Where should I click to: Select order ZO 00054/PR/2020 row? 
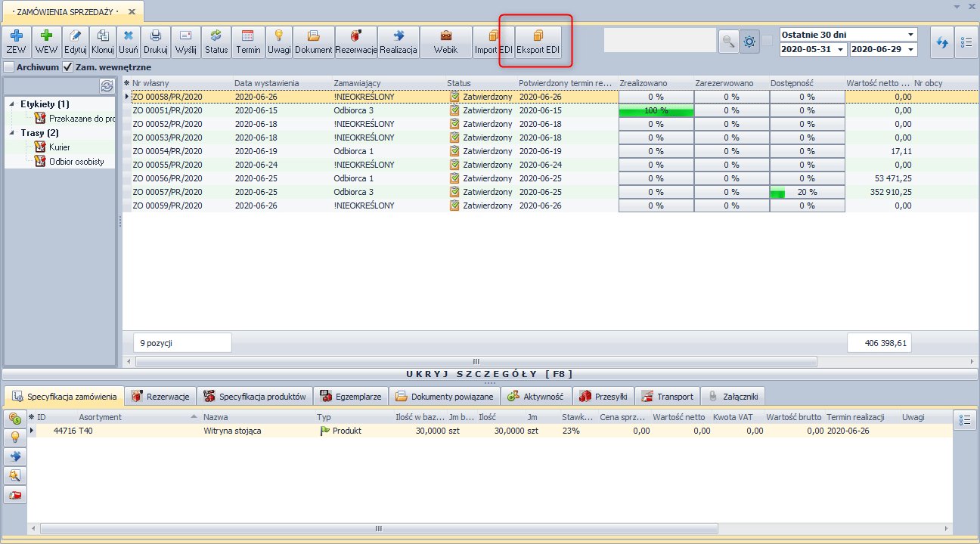point(550,151)
